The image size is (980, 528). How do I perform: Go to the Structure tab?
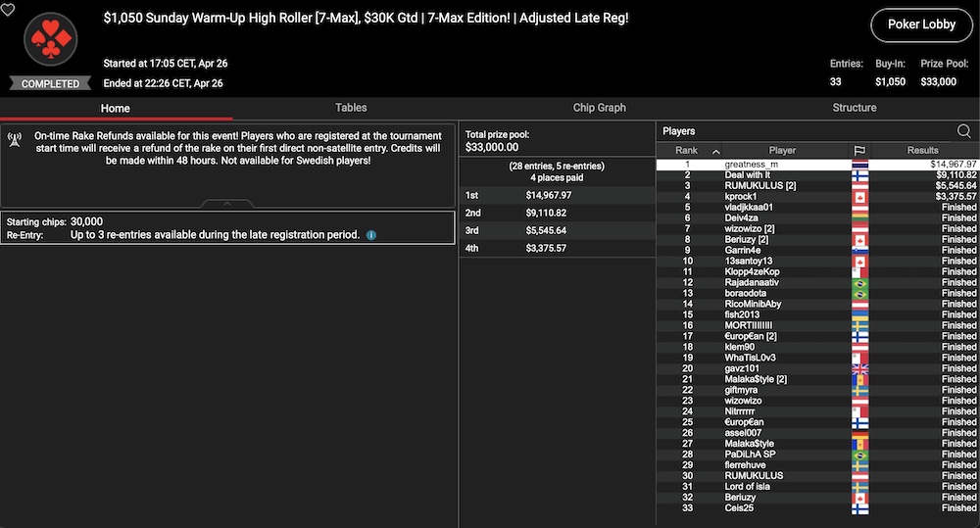click(854, 108)
